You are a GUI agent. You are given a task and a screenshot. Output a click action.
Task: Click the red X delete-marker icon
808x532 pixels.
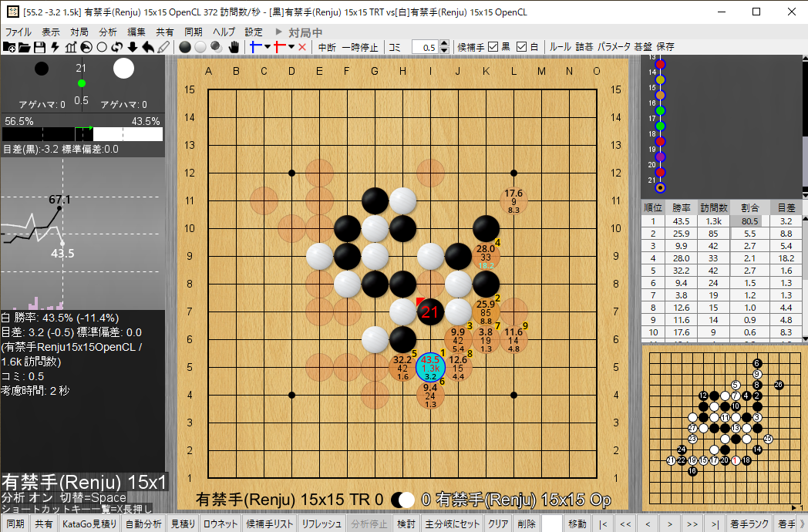click(x=302, y=47)
